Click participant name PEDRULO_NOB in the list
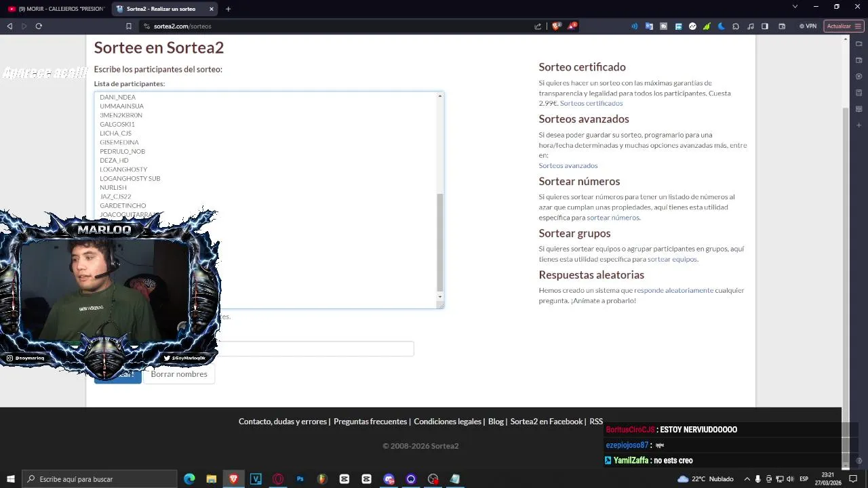 point(122,151)
